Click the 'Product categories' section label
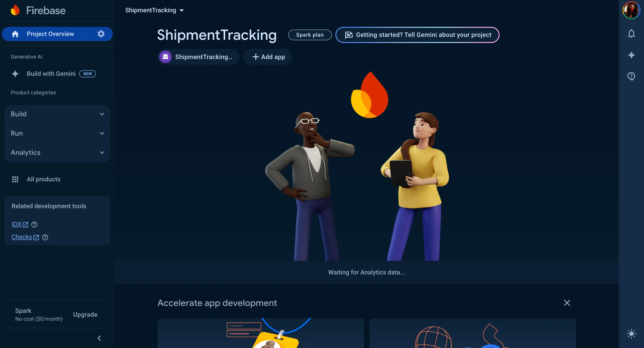 [33, 93]
